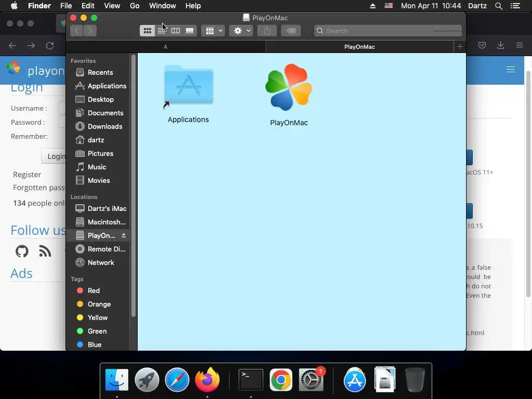Open the Help menu

click(193, 6)
